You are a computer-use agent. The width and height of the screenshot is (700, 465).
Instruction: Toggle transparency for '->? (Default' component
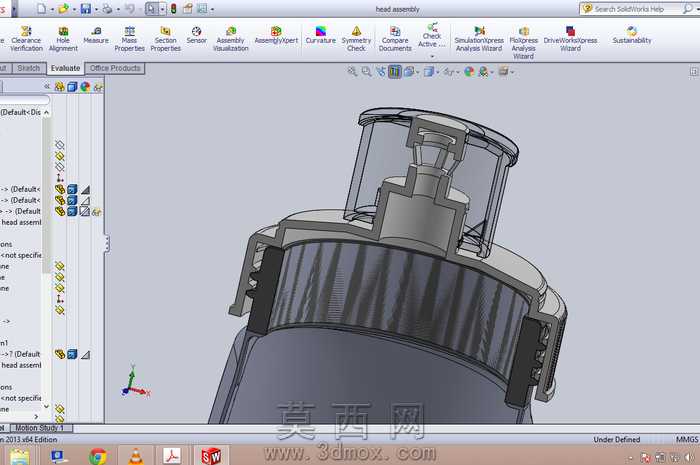point(85,355)
